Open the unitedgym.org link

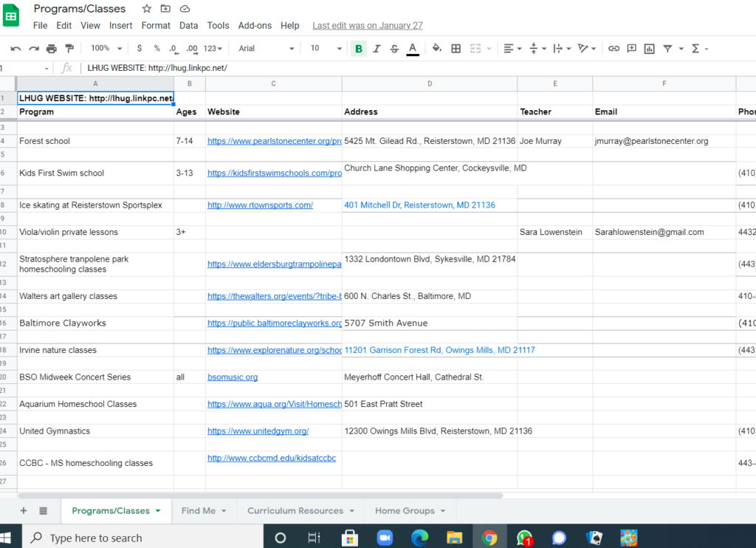coord(258,431)
